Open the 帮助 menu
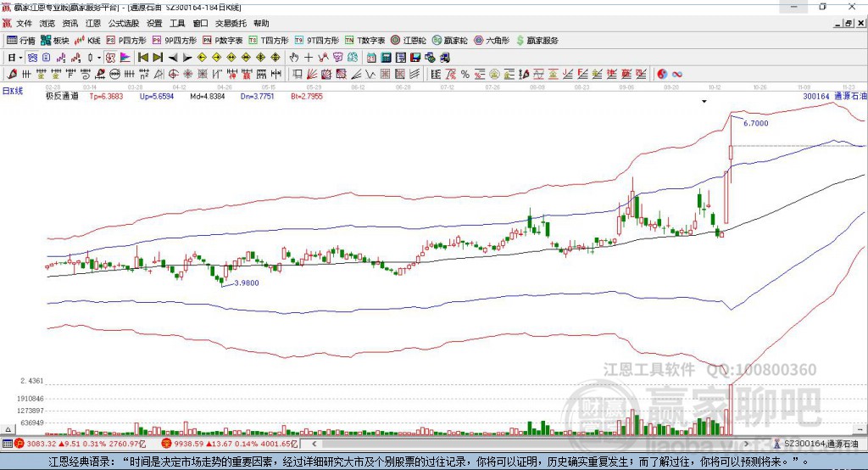Viewport: 868px width, 470px height. tap(261, 23)
